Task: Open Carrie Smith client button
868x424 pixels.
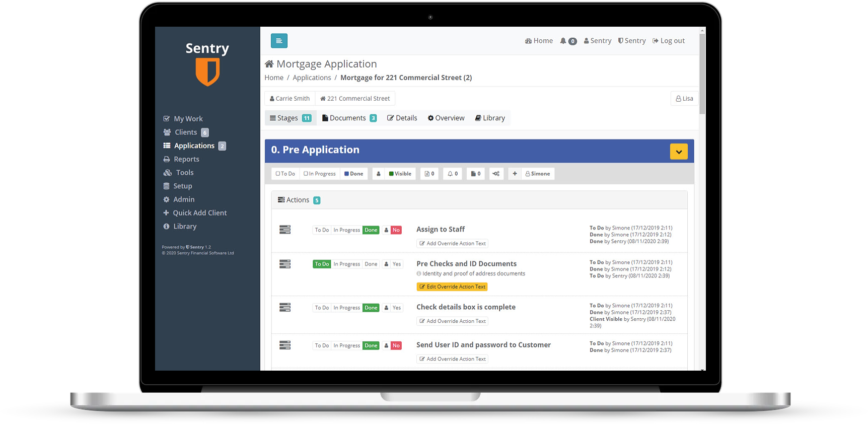Action: point(290,99)
